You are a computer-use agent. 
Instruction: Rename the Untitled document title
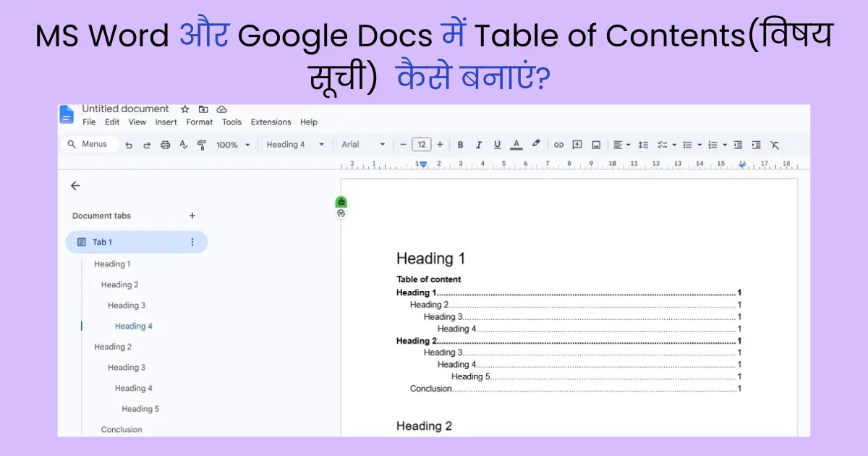click(x=125, y=109)
